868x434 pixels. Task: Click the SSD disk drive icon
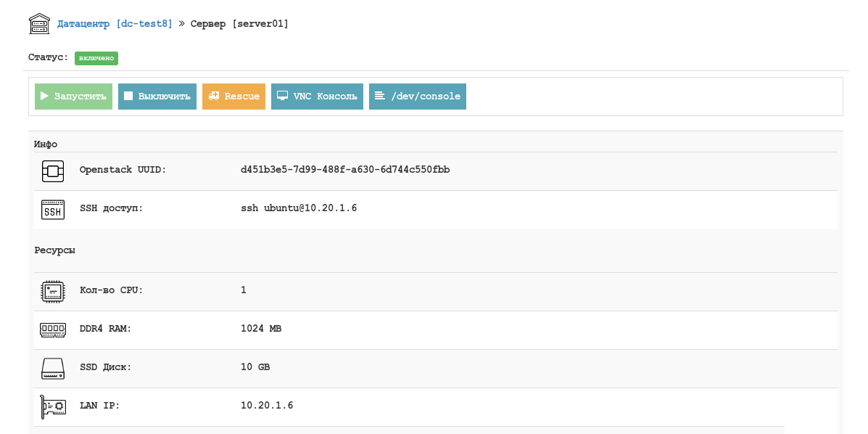tap(52, 368)
